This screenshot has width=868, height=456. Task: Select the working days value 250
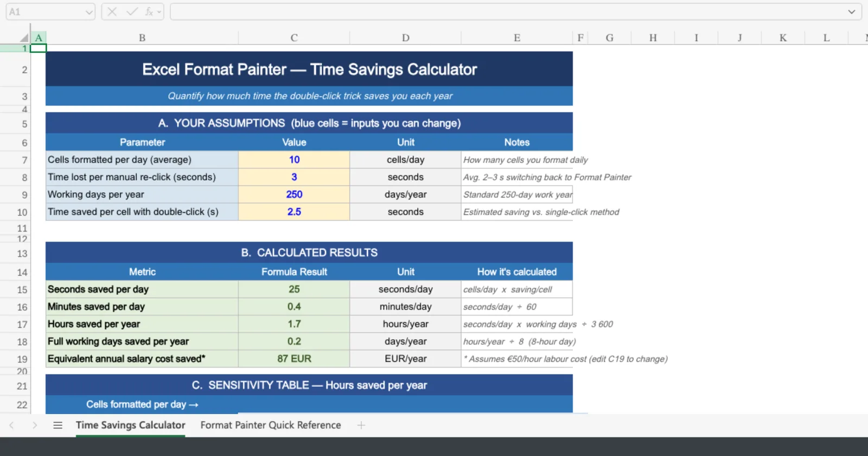point(294,194)
